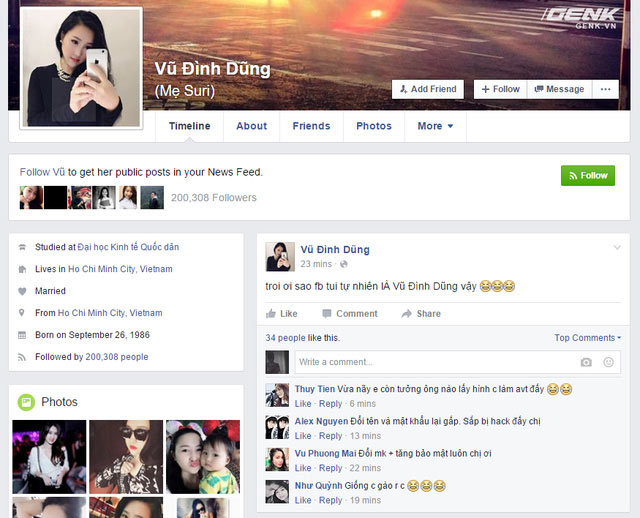640x518 pixels.
Task: Click the Comment button under the post
Action: (x=350, y=313)
